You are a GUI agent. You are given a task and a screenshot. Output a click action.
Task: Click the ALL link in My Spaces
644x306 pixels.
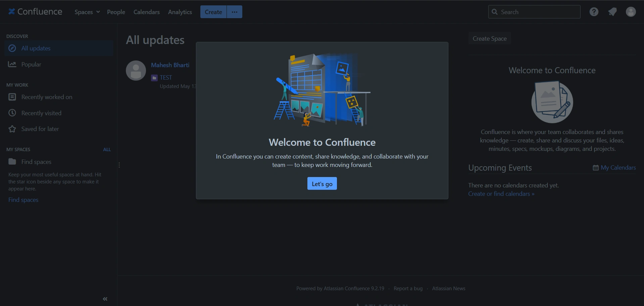[107, 149]
